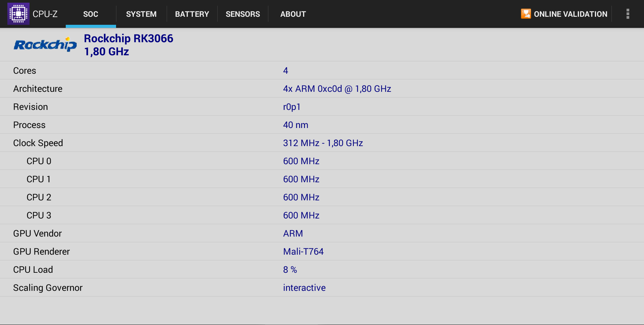
Task: Open the ABOUT tab
Action: coord(293,14)
